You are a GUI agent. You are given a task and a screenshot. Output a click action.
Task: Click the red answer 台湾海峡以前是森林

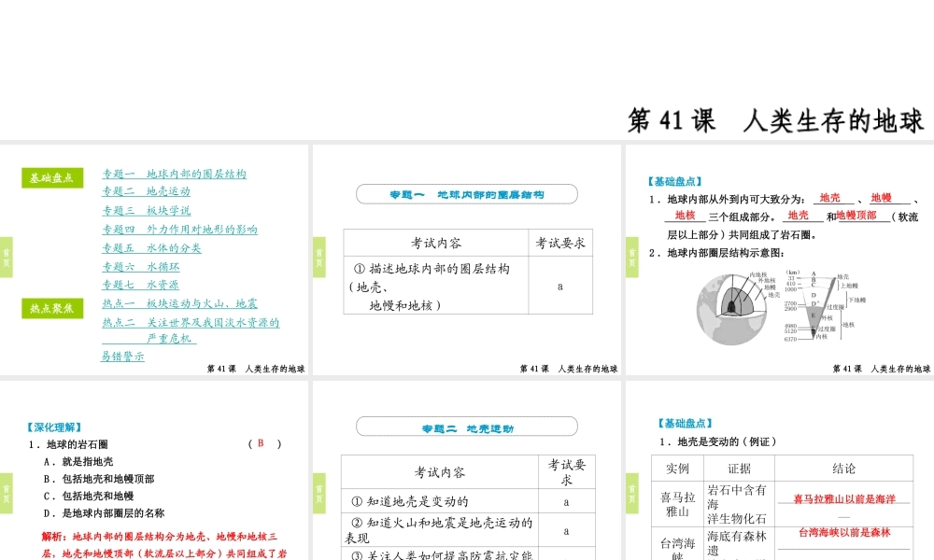point(844,532)
